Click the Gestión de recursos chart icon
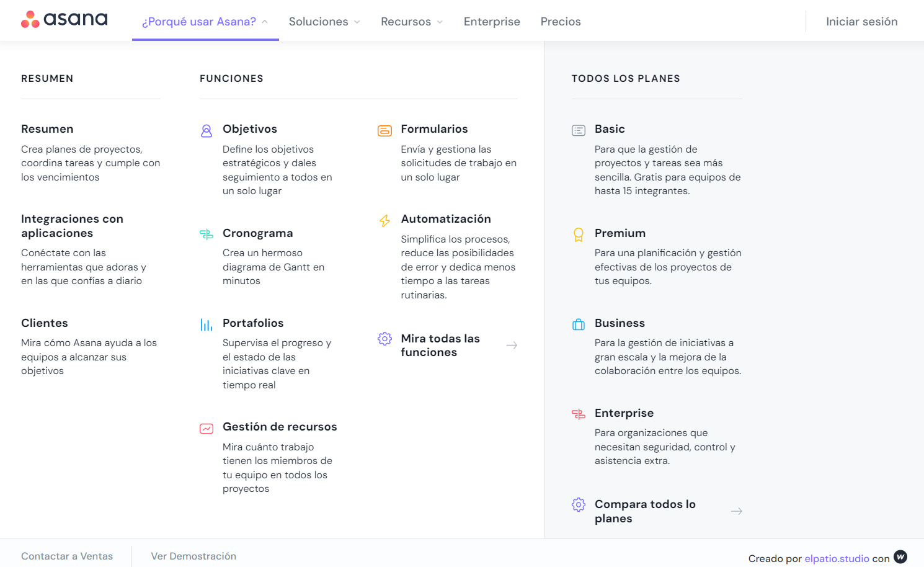 coord(207,428)
